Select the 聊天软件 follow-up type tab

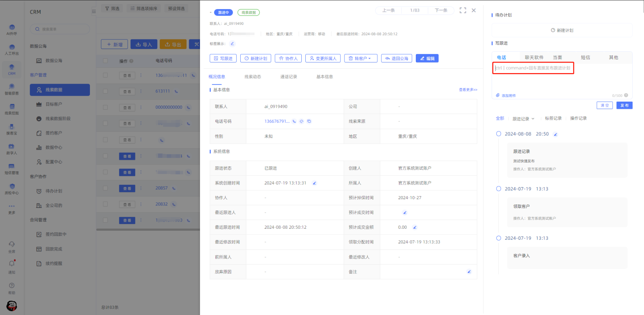534,57
